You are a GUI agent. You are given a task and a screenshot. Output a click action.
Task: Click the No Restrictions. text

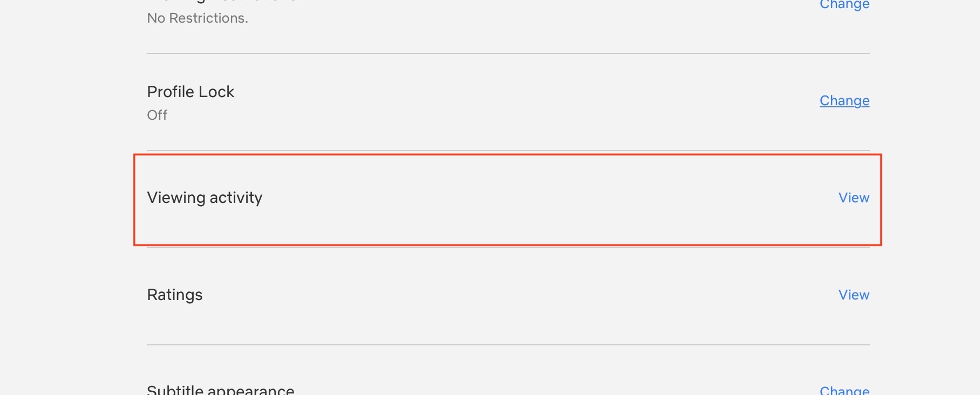198,18
